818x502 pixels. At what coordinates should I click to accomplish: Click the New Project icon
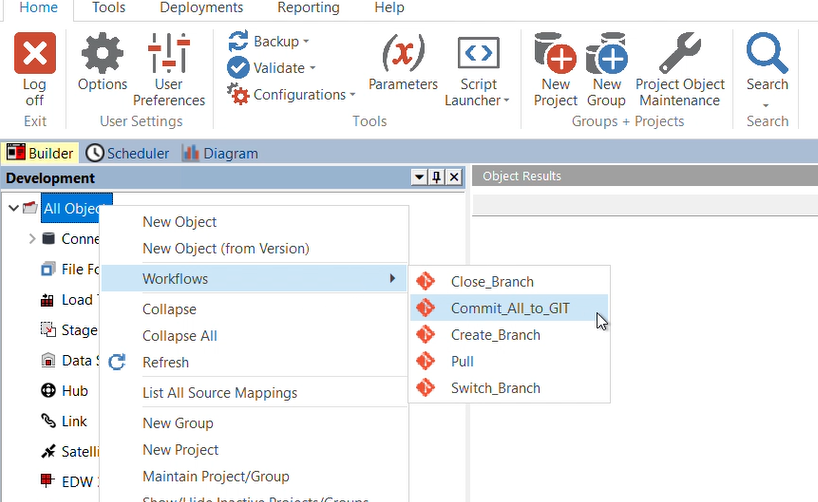[x=555, y=53]
